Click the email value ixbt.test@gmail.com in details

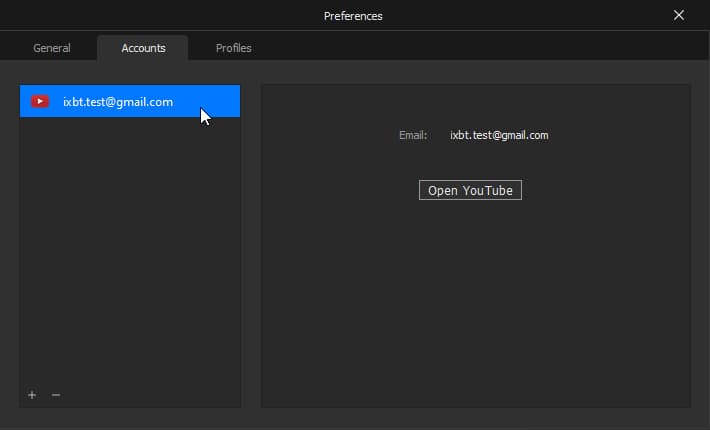[x=499, y=135]
